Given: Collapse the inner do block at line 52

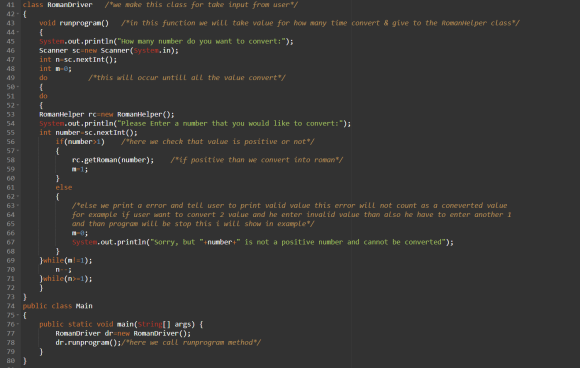Looking at the screenshot, I should tap(18, 105).
